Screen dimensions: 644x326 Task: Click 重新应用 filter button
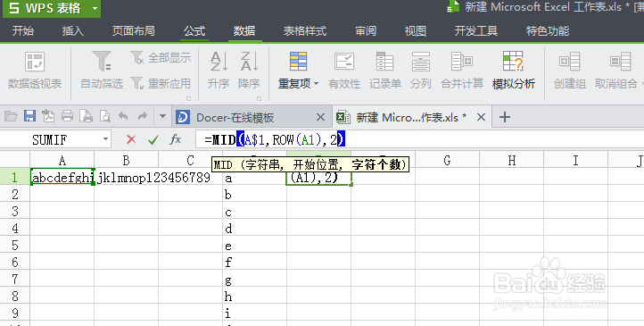tap(161, 83)
